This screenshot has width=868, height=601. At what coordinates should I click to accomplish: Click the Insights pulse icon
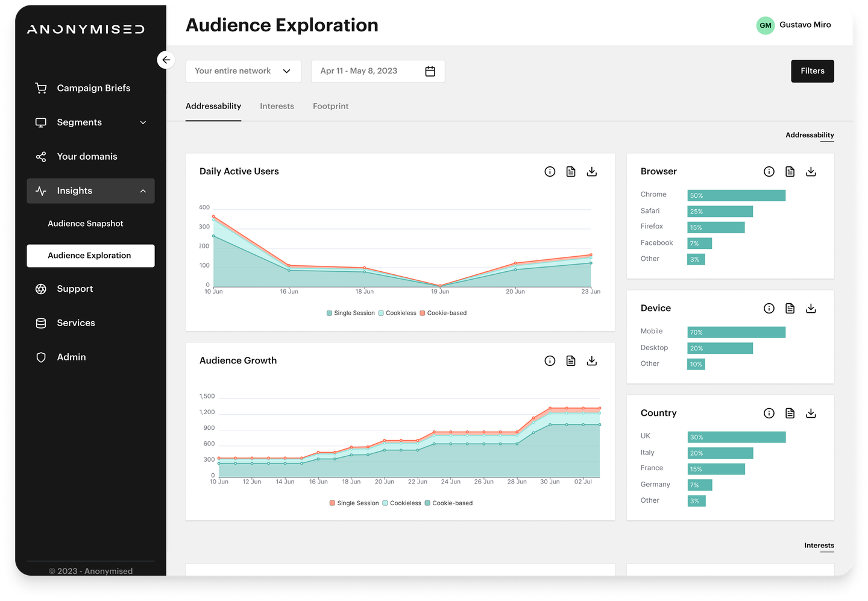click(41, 191)
